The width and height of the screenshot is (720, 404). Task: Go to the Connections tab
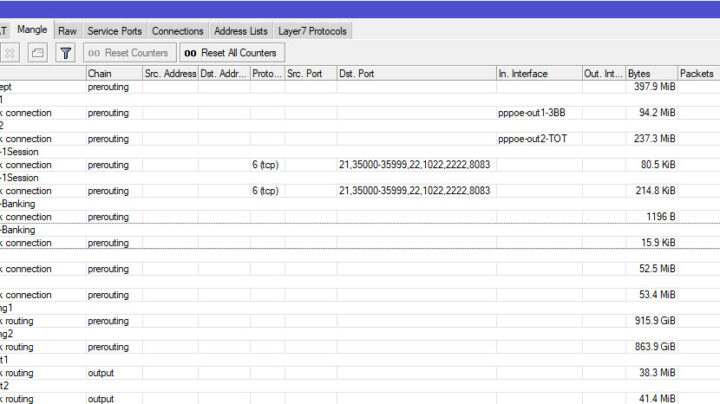(177, 31)
